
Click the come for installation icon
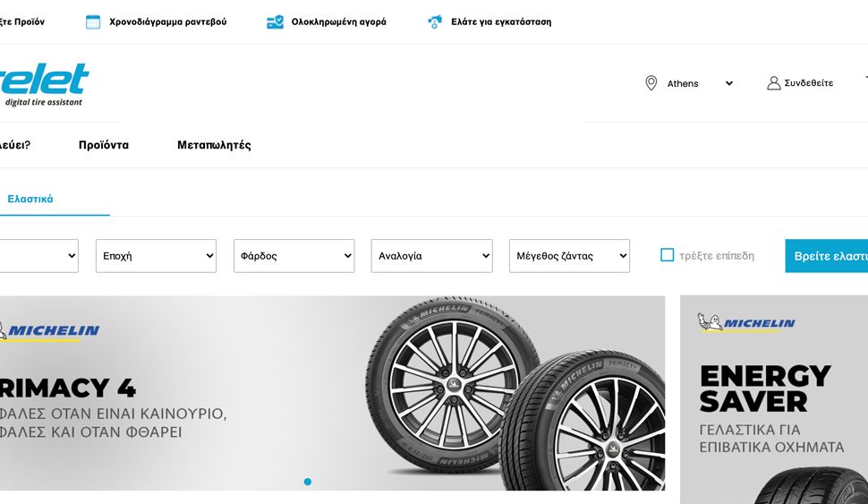tap(435, 22)
